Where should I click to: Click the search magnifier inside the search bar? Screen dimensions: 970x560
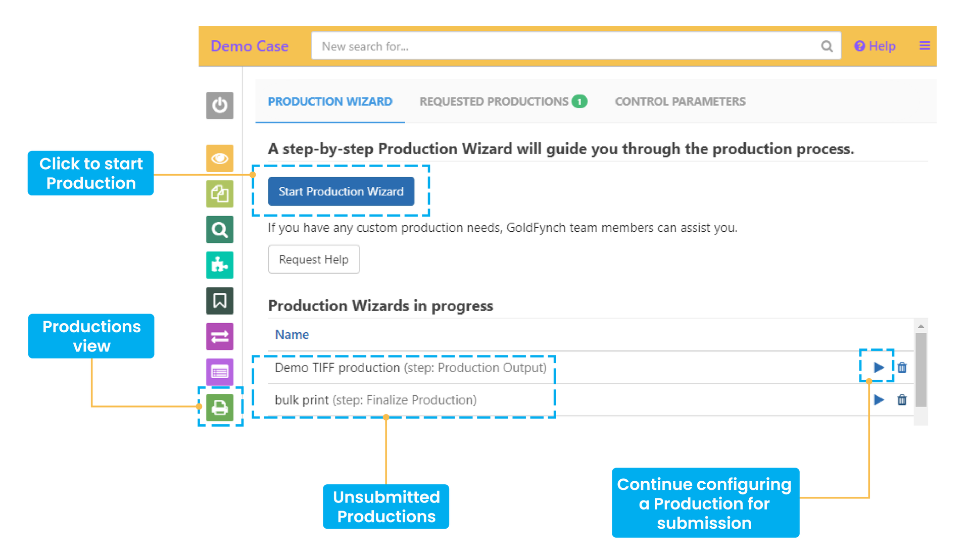click(x=827, y=46)
